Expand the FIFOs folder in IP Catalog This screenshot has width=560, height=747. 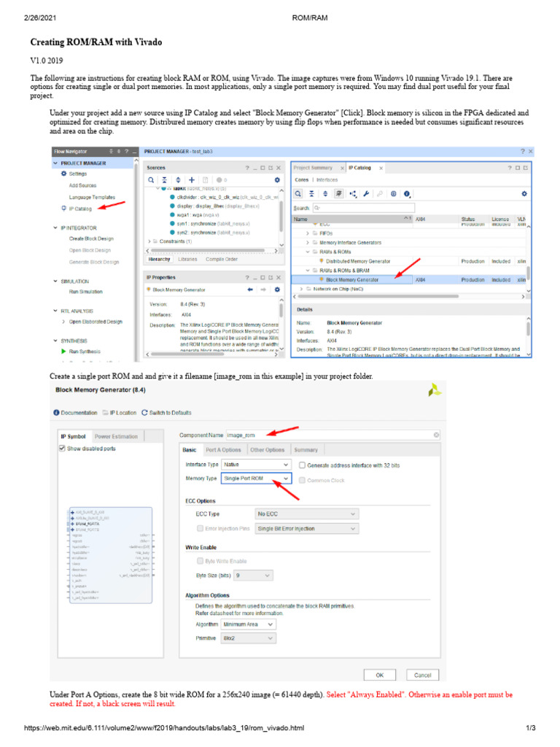308,233
